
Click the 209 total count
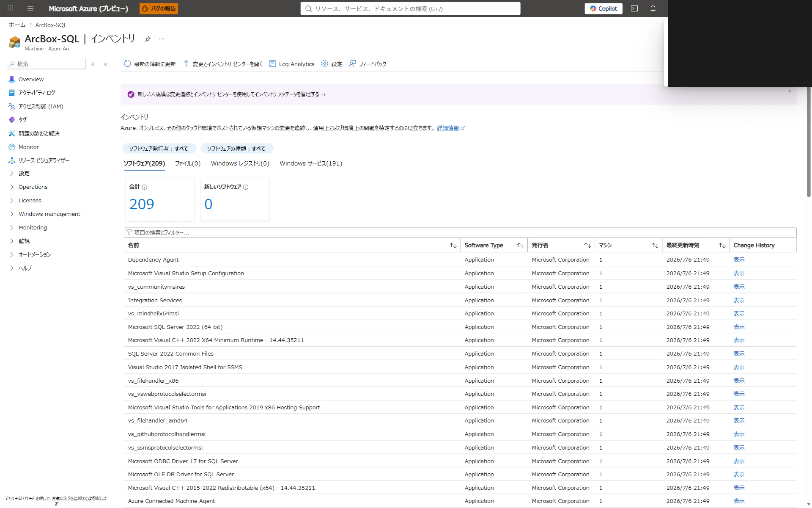click(x=142, y=204)
